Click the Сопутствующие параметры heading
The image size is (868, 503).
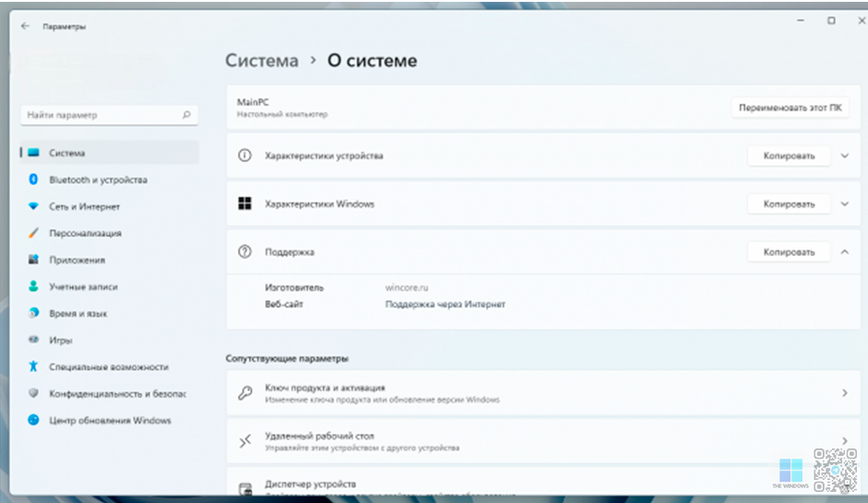[287, 359]
